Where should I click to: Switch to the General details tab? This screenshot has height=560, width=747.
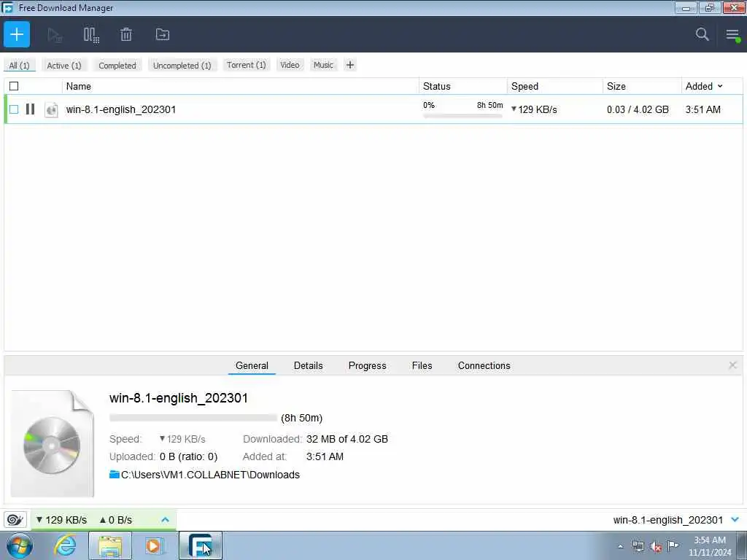[252, 365]
